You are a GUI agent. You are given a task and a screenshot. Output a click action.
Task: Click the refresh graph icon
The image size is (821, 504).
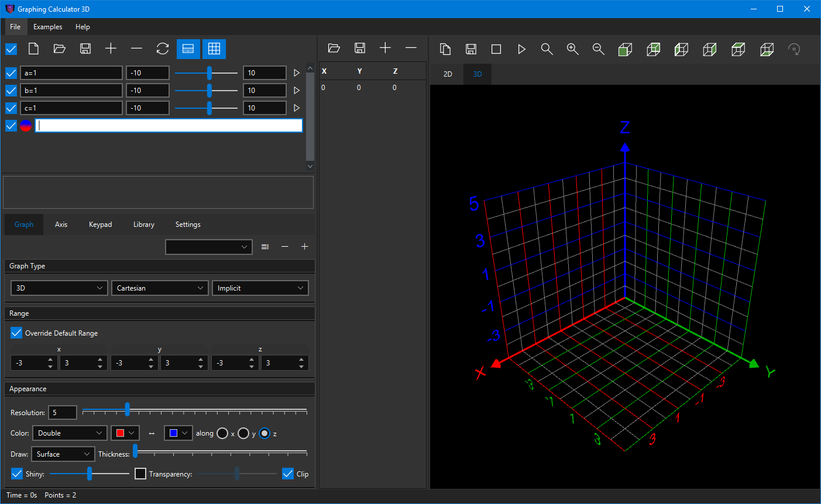coord(162,49)
